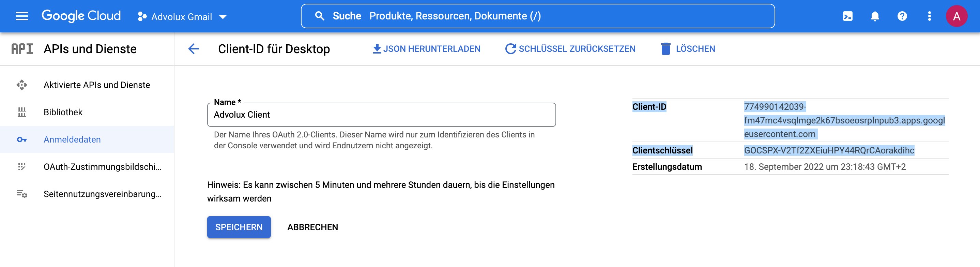This screenshot has height=267, width=980.
Task: Click the search magnifier icon
Action: click(320, 16)
